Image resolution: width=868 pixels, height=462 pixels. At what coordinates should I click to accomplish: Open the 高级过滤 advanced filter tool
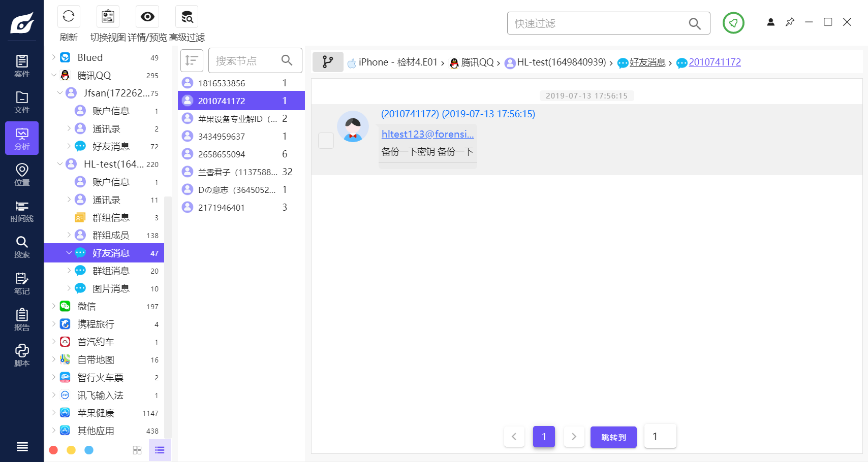[187, 17]
